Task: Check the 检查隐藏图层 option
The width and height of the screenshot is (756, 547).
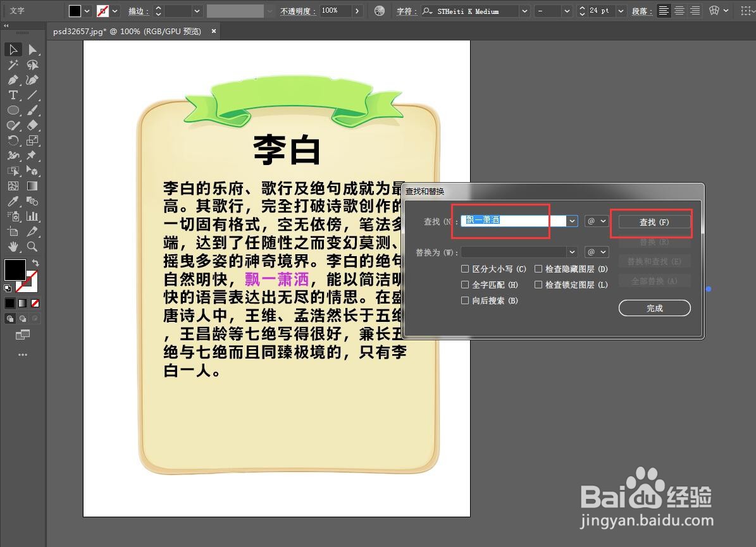Action: click(540, 269)
